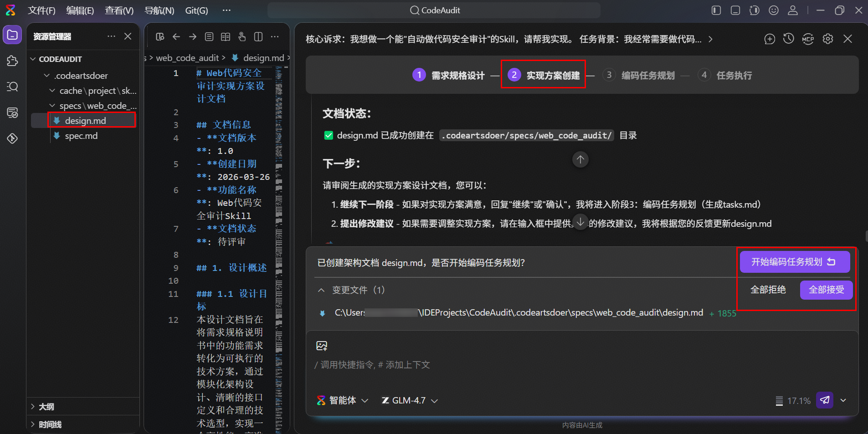Close the AI chat panel

(x=847, y=39)
